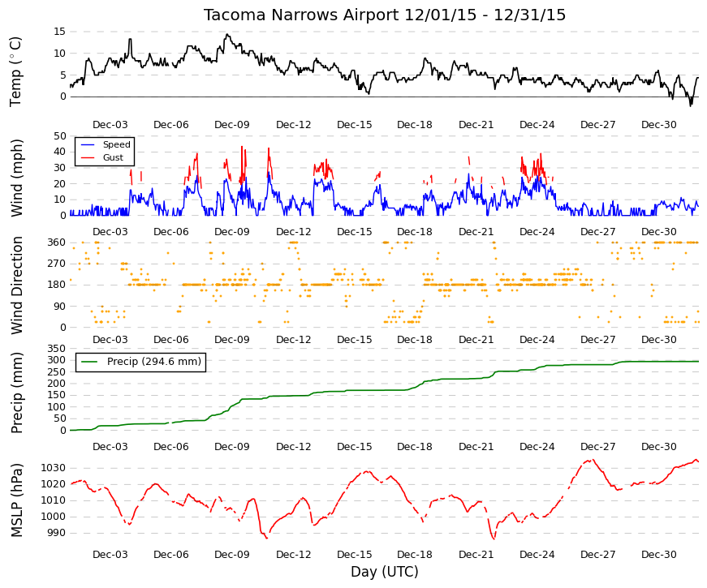Click the '360' tick on wind direction axis
Viewport: 707px width, 588px height.
[56, 242]
